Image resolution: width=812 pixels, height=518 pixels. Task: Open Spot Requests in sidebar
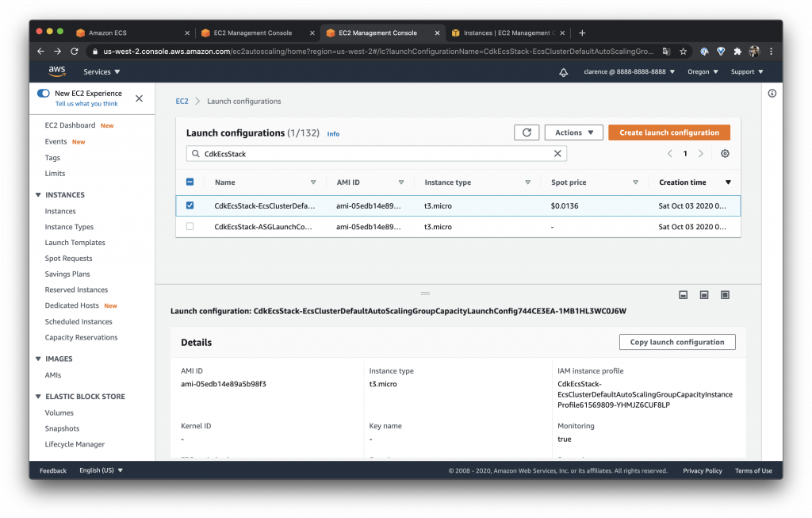[x=68, y=258]
